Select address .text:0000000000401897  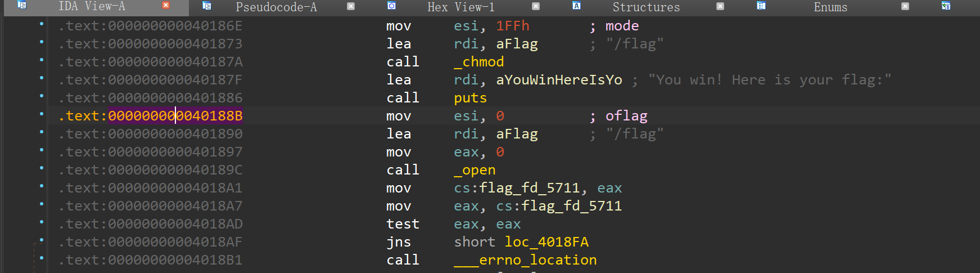[x=151, y=152]
